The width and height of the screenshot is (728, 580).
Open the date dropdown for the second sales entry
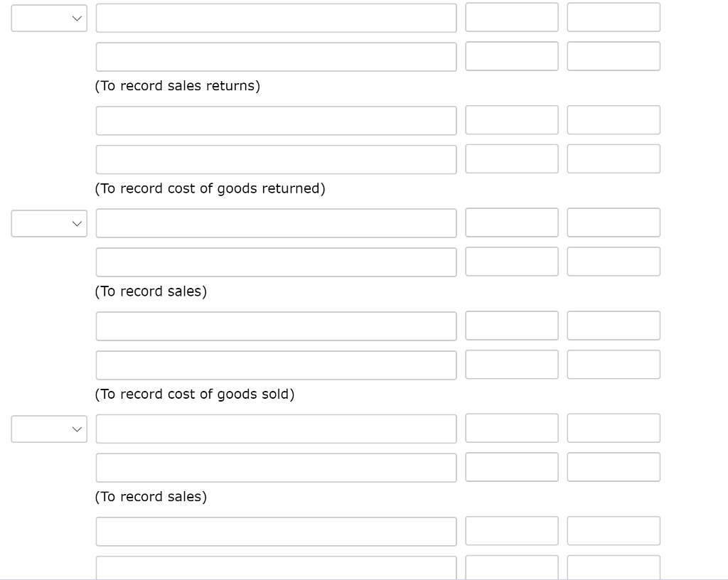click(49, 429)
